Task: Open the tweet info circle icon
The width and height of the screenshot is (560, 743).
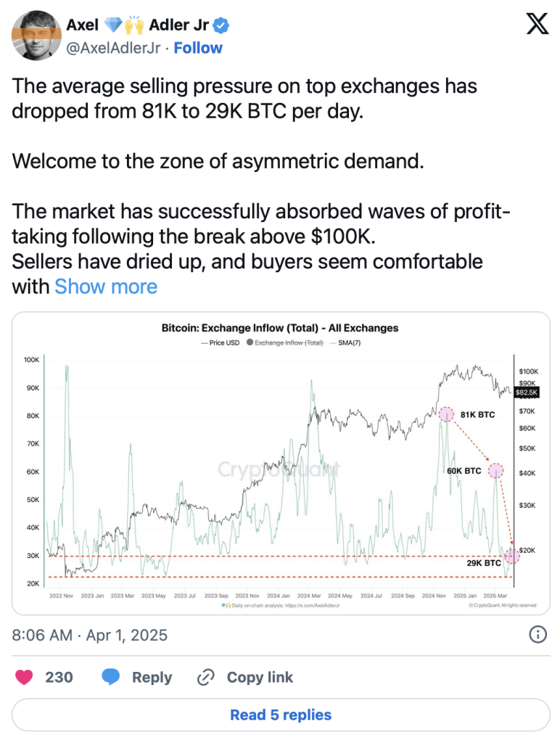Action: coord(538,635)
